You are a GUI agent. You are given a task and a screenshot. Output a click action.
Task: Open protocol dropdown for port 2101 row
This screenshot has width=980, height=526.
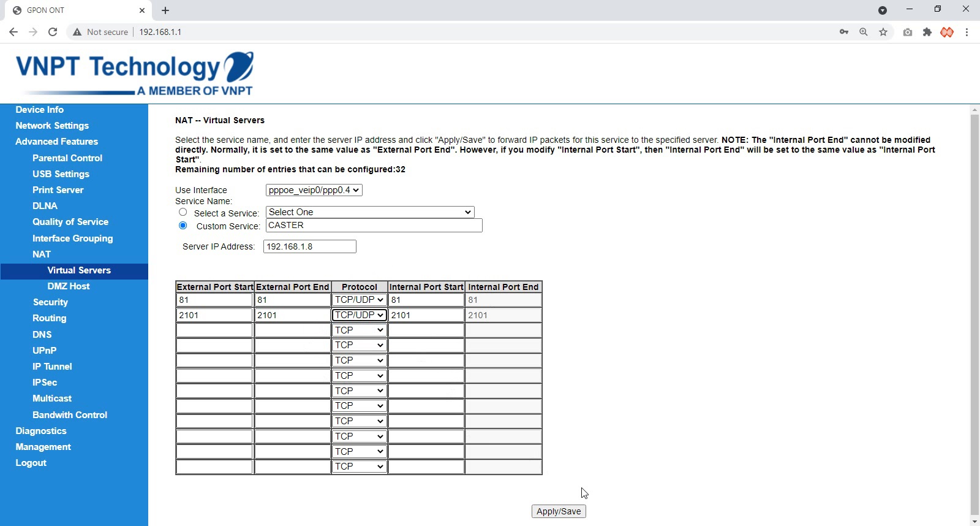coord(359,315)
